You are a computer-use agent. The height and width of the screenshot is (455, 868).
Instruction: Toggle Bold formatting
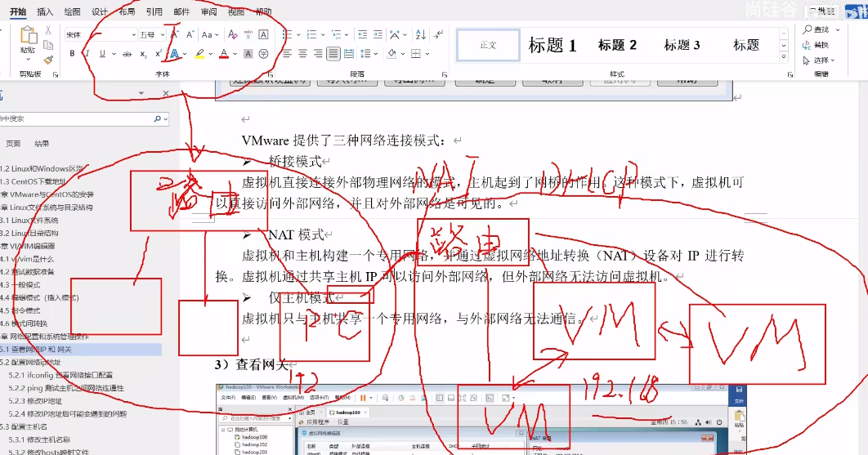72,54
